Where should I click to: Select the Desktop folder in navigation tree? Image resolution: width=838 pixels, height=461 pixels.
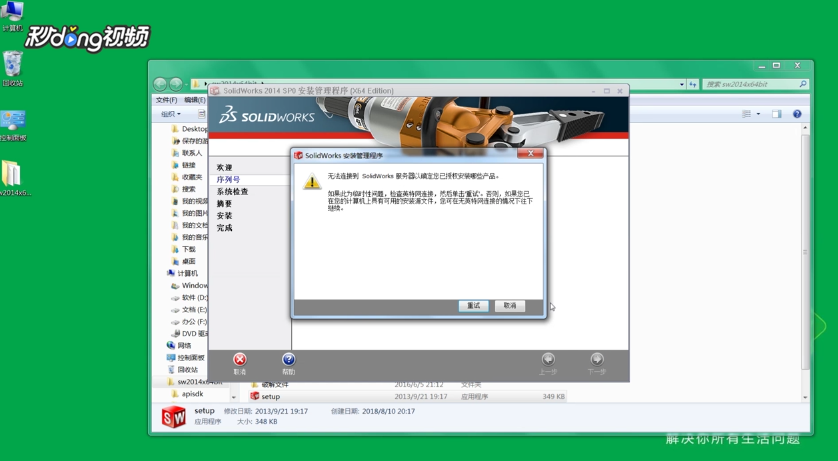tap(189, 129)
